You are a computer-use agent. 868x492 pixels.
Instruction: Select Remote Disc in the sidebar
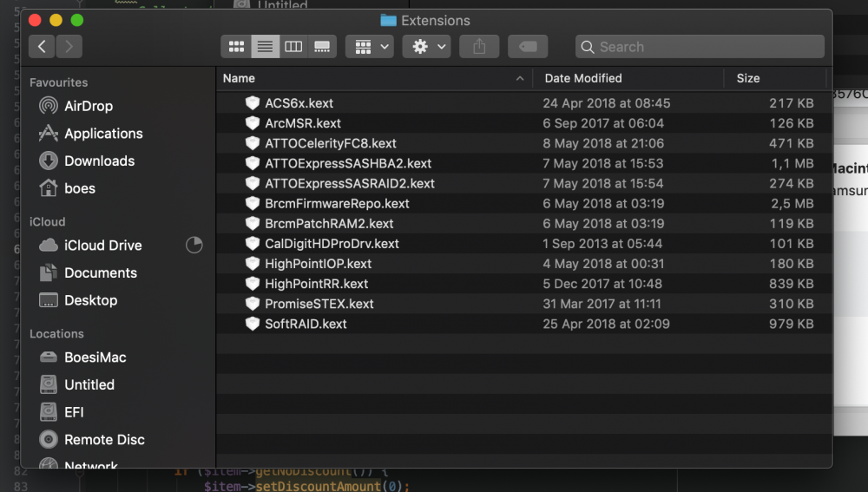click(x=104, y=439)
